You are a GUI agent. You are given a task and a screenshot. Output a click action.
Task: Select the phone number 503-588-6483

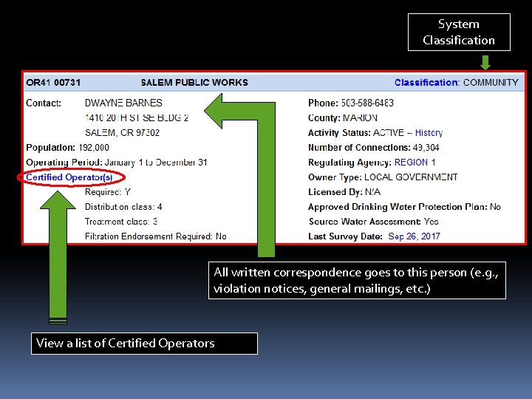click(x=367, y=103)
